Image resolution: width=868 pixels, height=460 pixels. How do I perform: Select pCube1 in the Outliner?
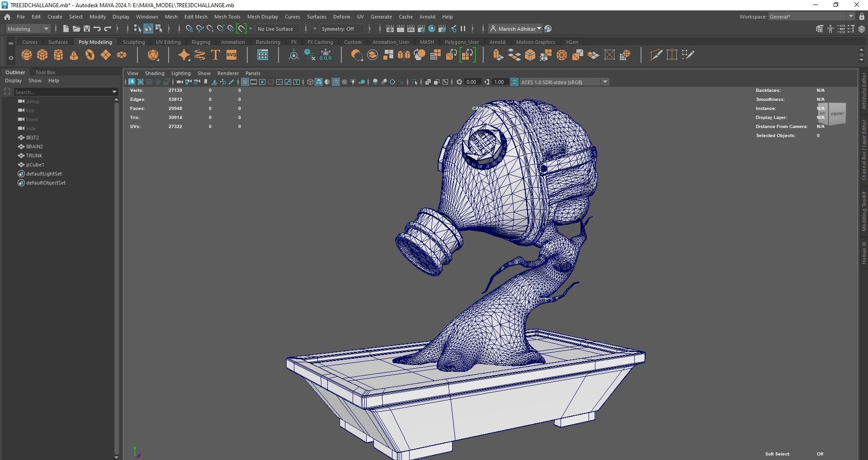35,165
